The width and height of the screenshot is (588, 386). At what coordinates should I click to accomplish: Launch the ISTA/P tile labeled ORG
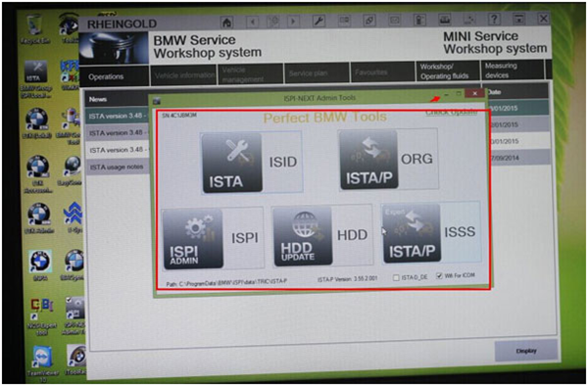pos(368,160)
